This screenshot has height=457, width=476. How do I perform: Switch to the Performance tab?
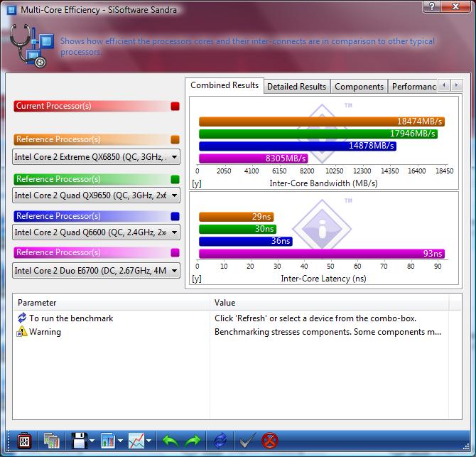click(413, 87)
